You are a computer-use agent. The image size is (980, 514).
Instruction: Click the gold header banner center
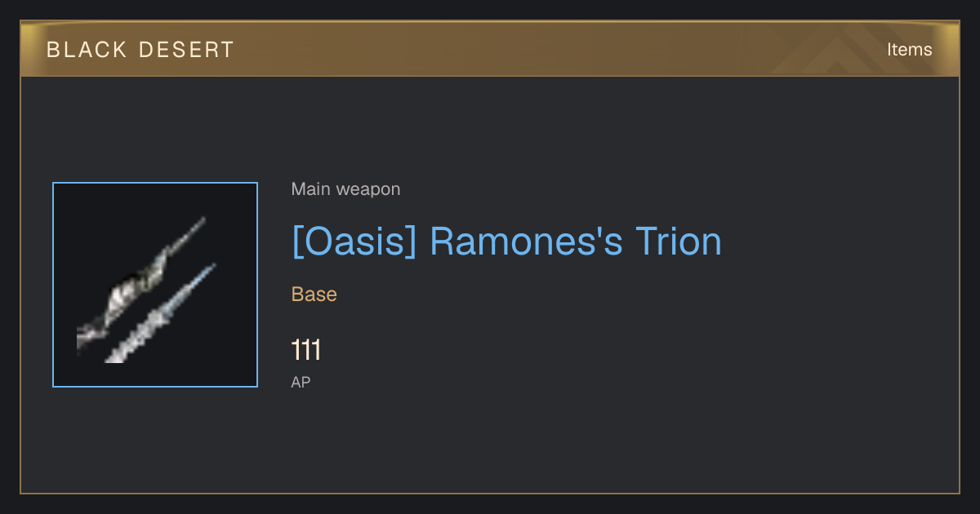490,49
